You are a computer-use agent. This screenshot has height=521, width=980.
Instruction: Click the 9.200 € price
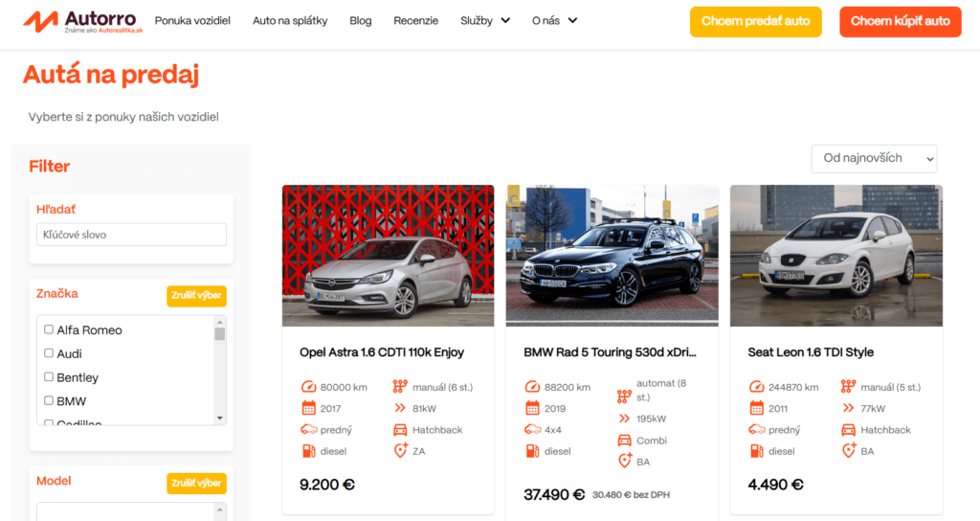(327, 485)
